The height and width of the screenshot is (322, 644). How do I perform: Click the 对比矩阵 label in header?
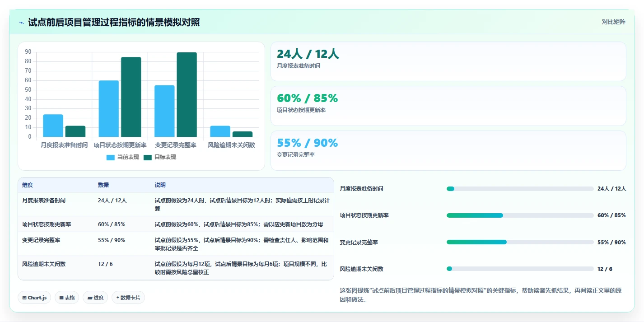tap(613, 22)
